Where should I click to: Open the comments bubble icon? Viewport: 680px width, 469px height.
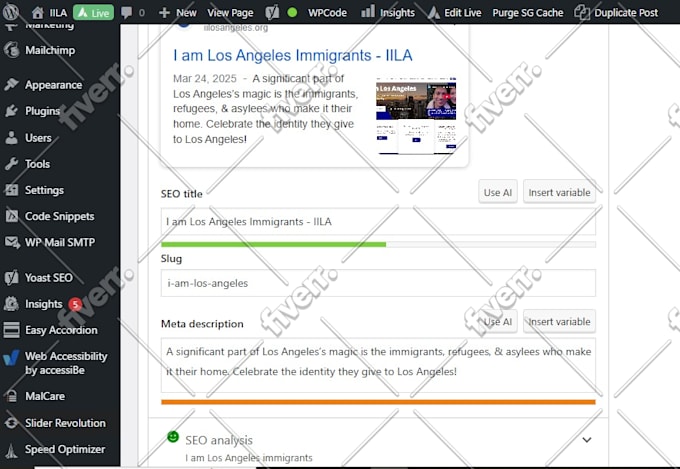(x=127, y=12)
